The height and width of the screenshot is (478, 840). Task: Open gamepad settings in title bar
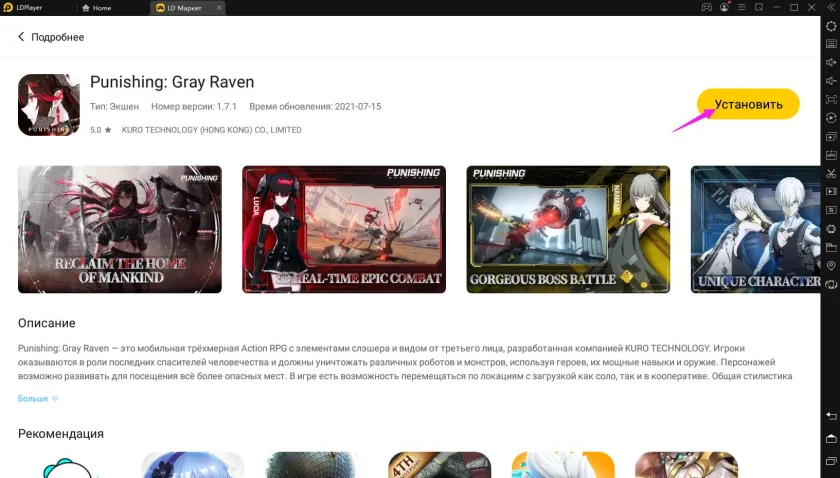(707, 8)
